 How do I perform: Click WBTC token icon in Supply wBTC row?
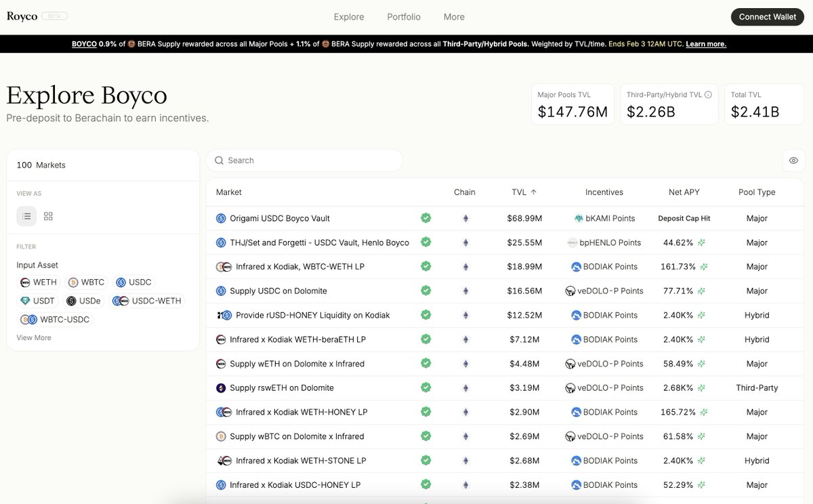221,436
